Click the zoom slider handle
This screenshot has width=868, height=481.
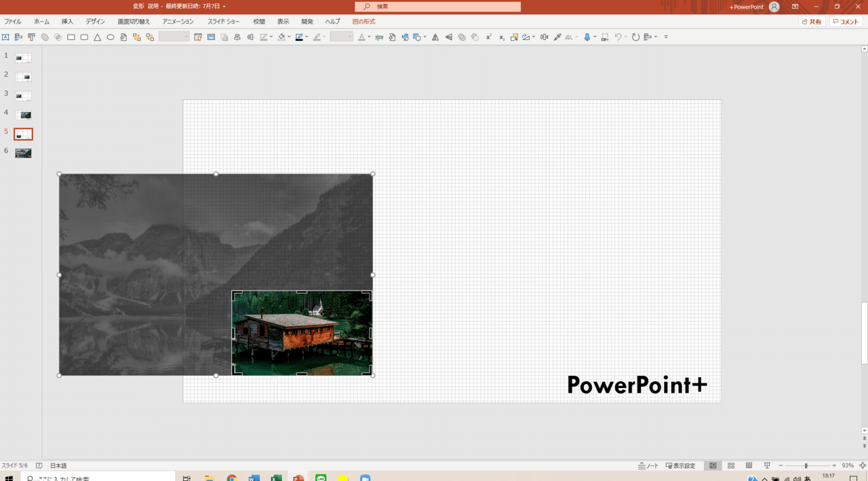coord(806,466)
